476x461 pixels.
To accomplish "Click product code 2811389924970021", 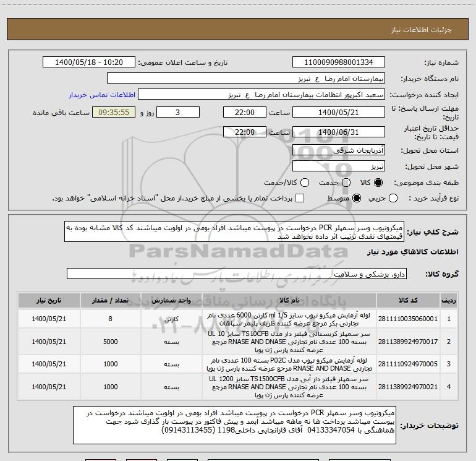I will coord(408,387).
